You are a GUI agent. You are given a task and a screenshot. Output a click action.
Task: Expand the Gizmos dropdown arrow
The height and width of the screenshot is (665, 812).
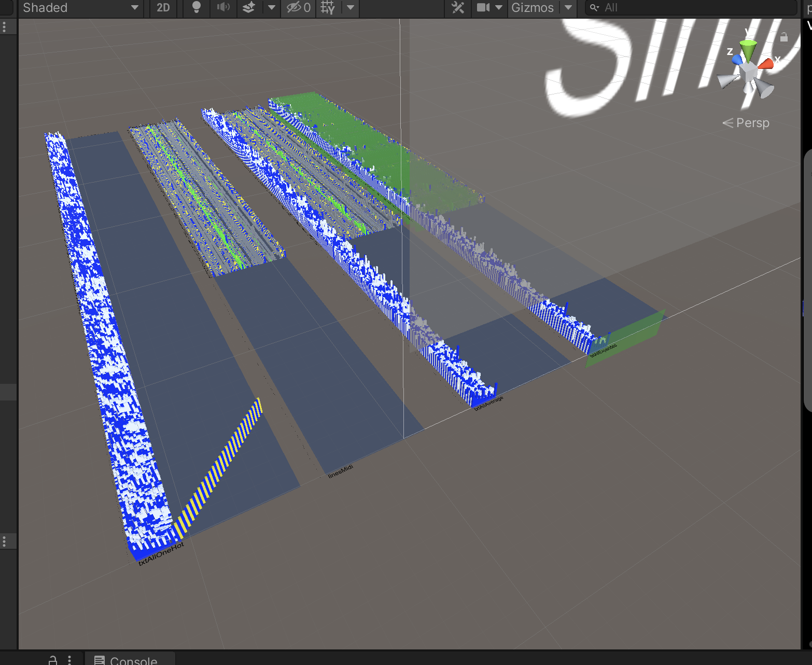pyautogui.click(x=568, y=8)
